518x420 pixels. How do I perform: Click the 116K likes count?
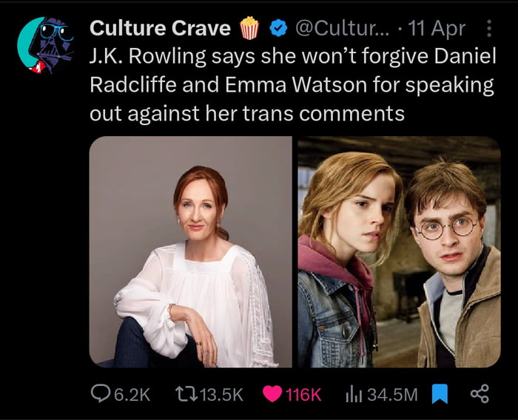pos(303,395)
